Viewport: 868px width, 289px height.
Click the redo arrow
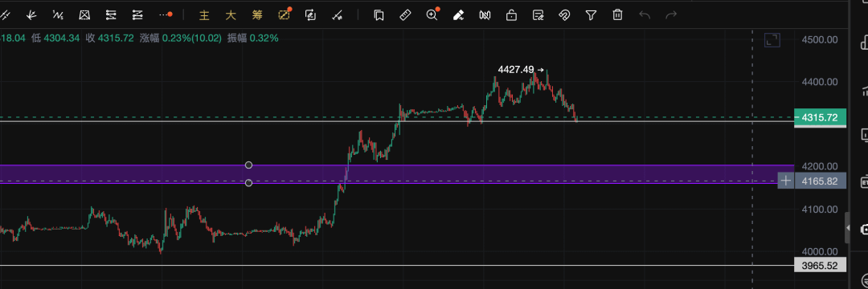click(671, 15)
